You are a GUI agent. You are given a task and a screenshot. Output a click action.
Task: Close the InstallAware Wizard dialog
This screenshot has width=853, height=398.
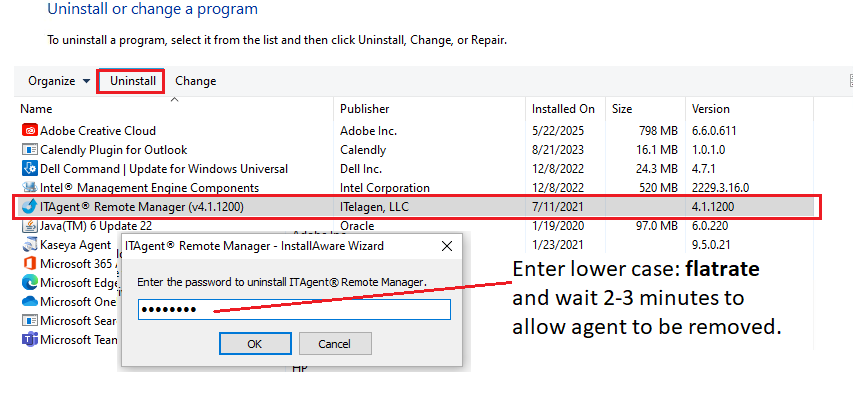tap(447, 246)
